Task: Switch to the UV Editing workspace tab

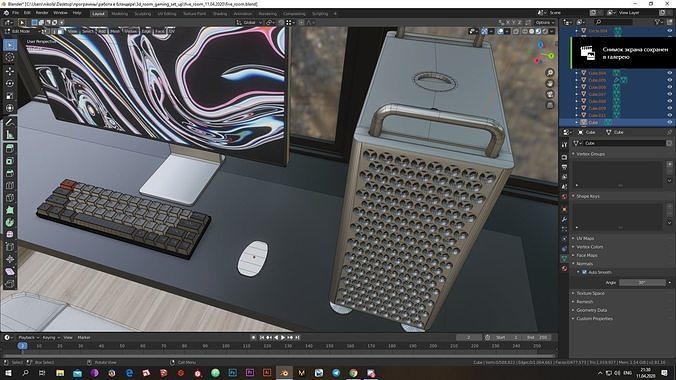Action: [166, 14]
